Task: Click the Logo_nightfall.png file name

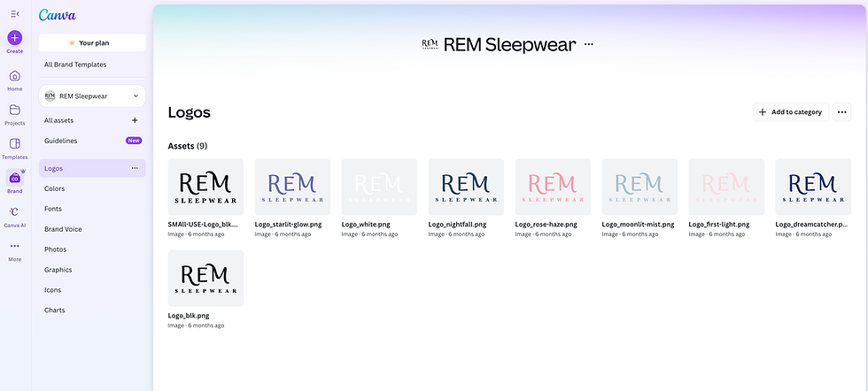Action: click(x=457, y=225)
